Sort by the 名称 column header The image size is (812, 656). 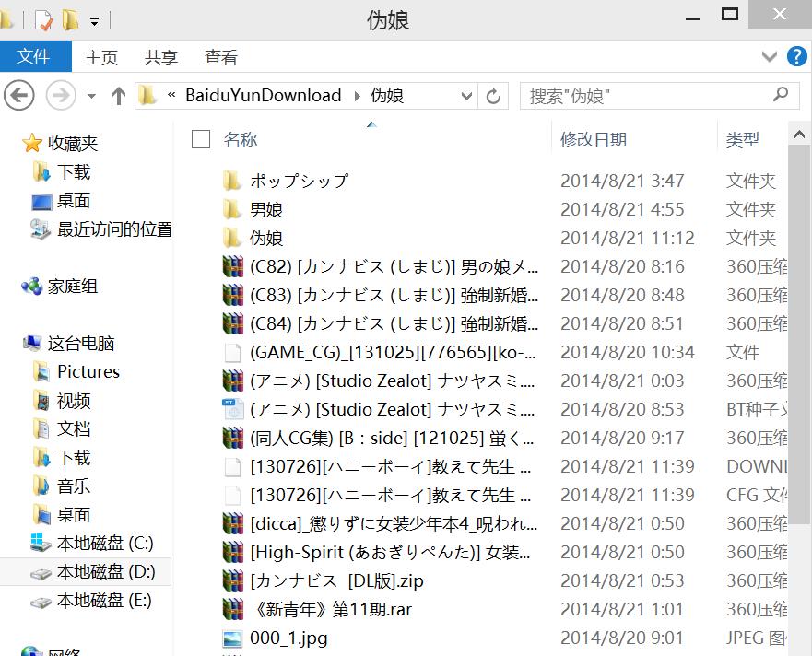click(241, 139)
